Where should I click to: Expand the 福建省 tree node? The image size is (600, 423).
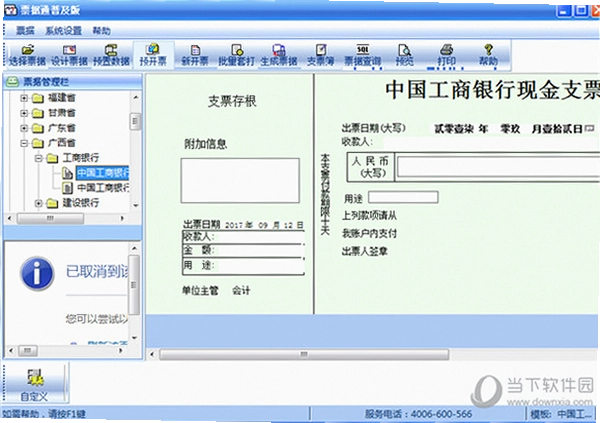pos(24,98)
